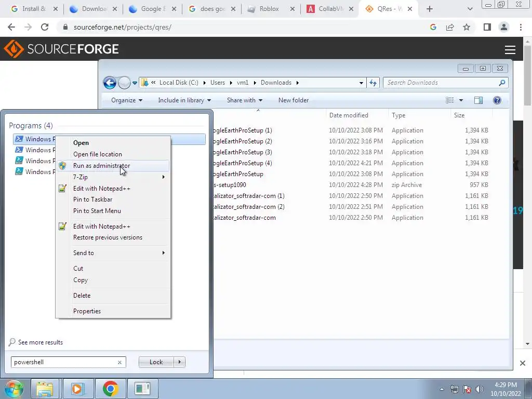The height and width of the screenshot is (399, 532).
Task: Click the Chrome share page icon
Action: point(450,27)
